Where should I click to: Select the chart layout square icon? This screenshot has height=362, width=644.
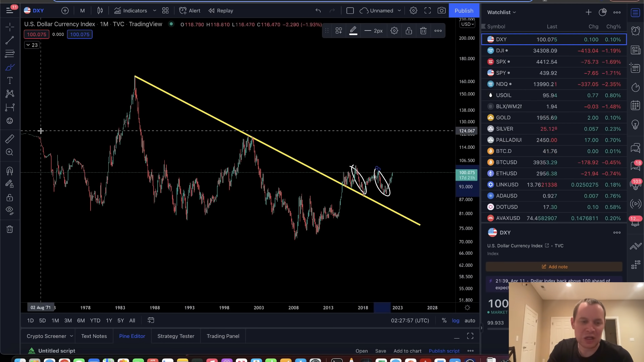click(350, 11)
